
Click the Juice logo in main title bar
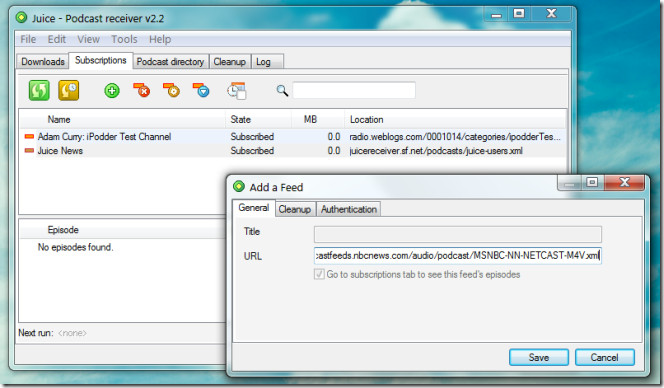coord(21,18)
